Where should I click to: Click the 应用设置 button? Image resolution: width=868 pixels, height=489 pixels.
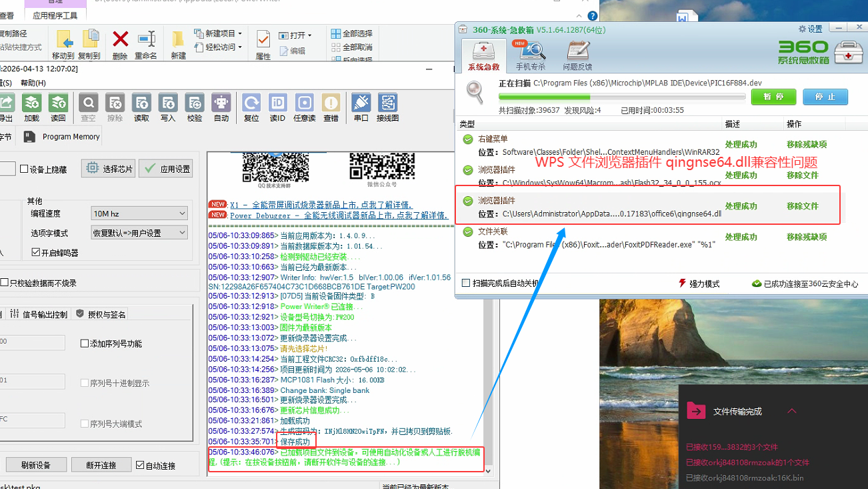coord(166,169)
